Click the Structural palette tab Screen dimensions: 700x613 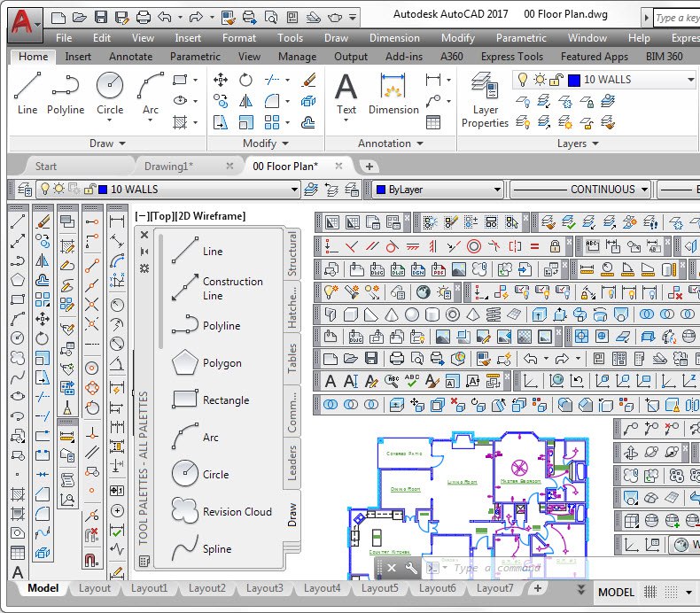coord(292,253)
